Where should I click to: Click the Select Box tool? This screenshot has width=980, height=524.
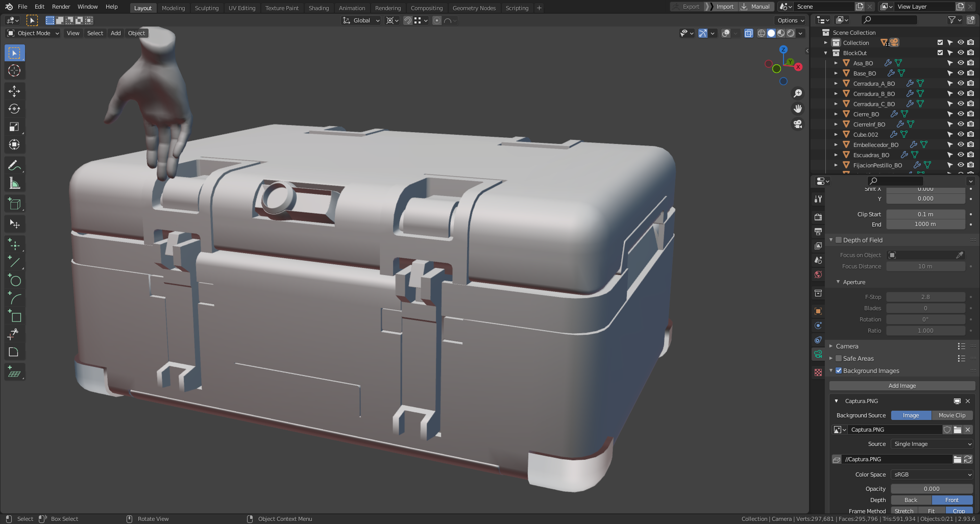click(x=14, y=53)
